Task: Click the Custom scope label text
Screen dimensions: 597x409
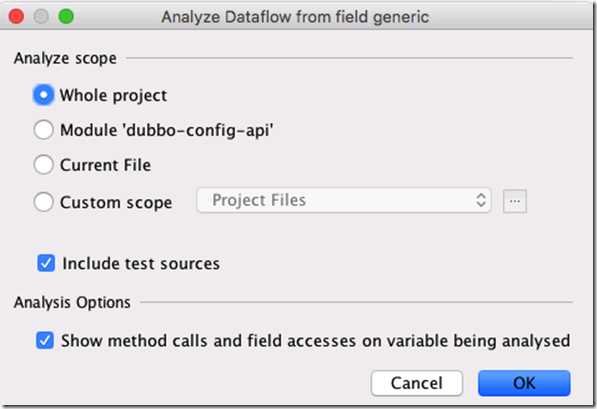Action: (116, 202)
